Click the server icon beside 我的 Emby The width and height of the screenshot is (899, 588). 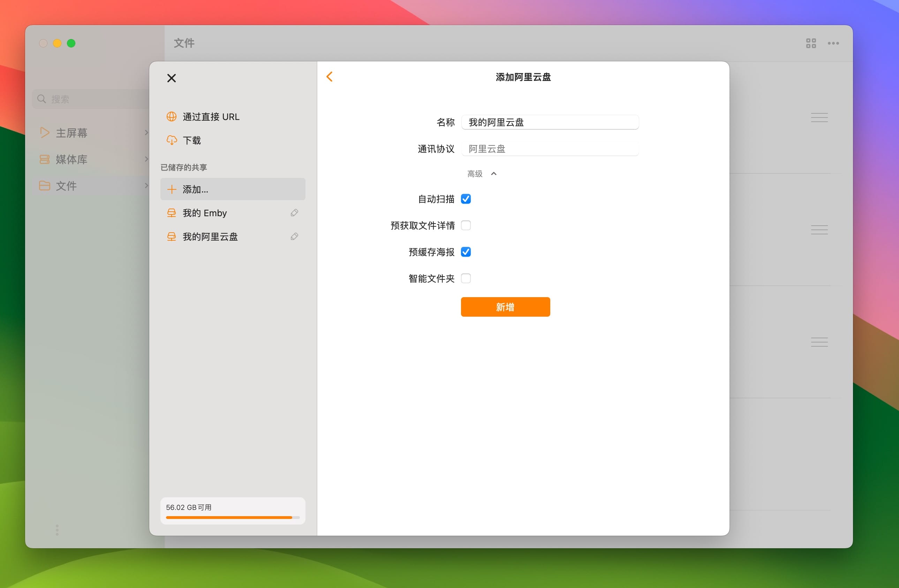pos(172,213)
